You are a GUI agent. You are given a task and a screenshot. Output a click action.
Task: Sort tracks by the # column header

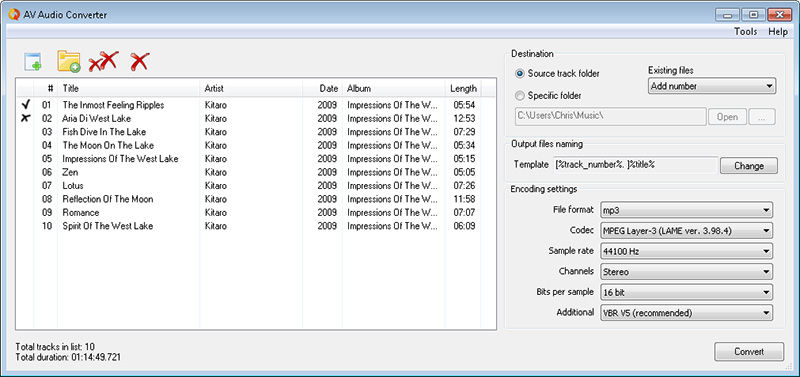pos(46,88)
